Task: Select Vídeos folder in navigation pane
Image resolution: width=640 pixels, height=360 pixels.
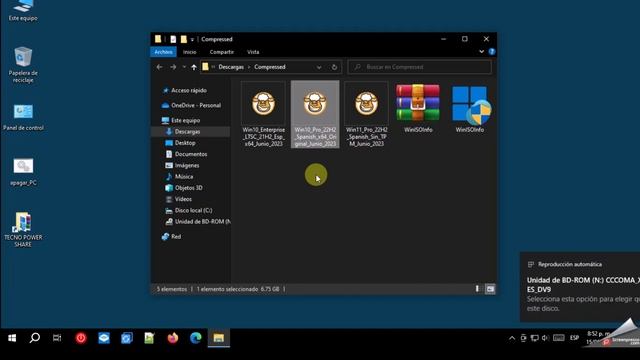Action: pyautogui.click(x=183, y=199)
